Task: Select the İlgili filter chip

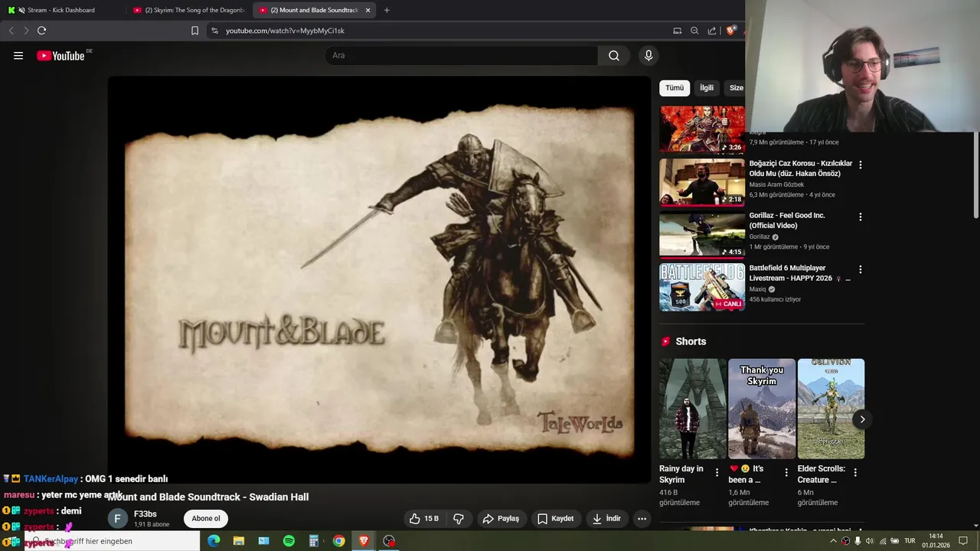Action: [x=707, y=88]
